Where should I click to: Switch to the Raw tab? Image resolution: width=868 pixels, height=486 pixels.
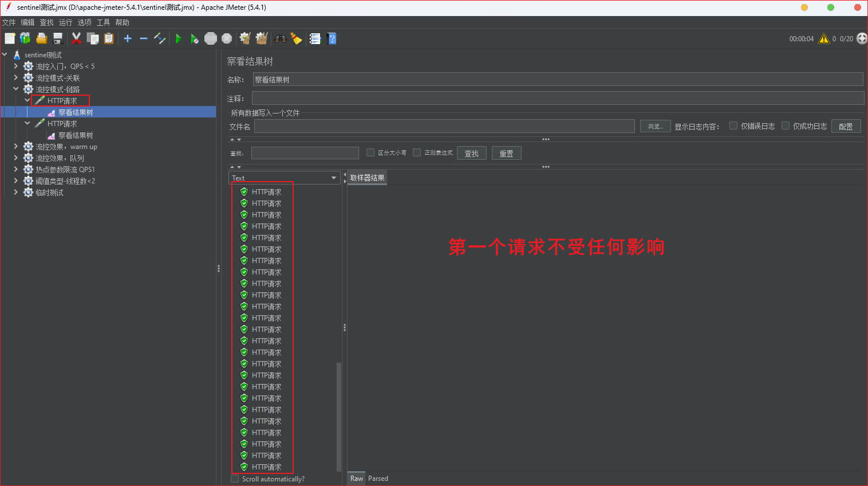[x=356, y=479]
